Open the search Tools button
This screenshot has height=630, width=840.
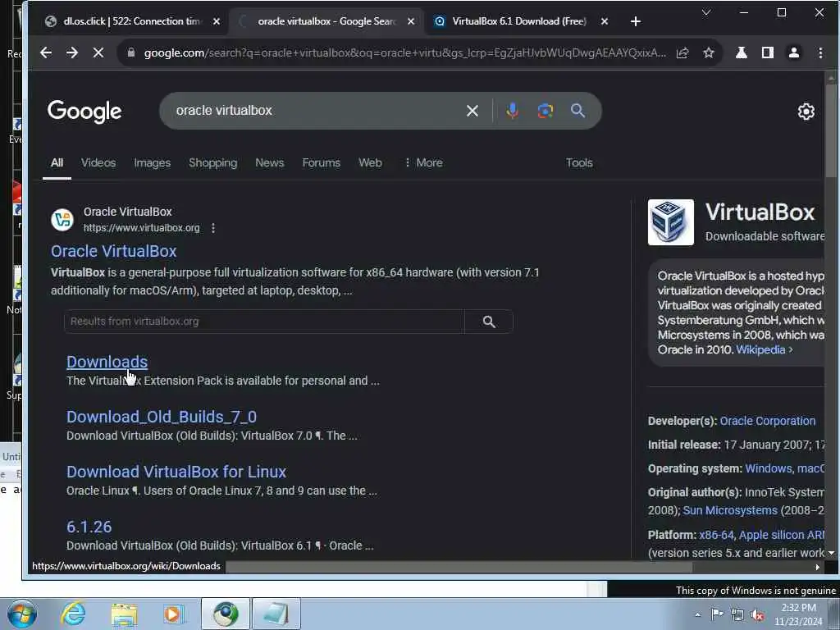point(579,163)
